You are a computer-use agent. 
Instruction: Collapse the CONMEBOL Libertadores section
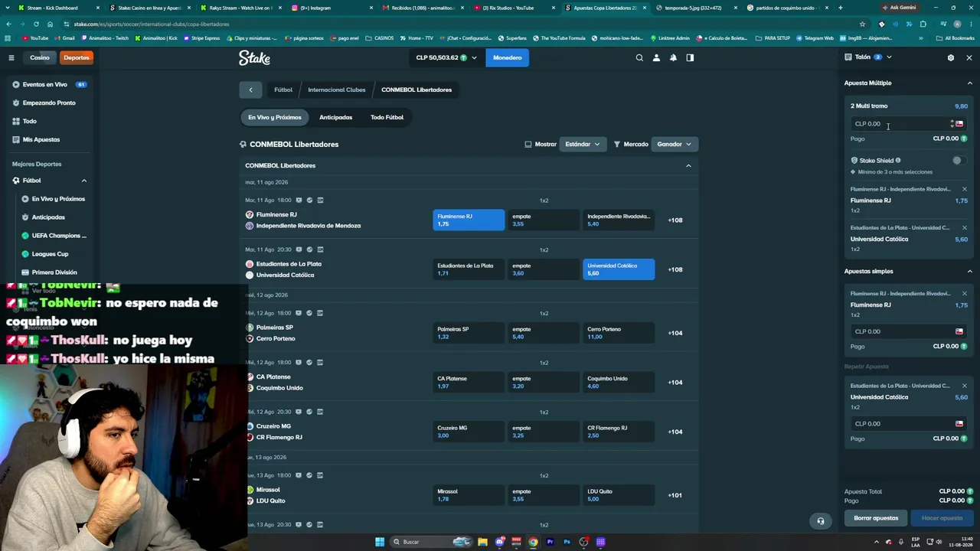tap(688, 165)
